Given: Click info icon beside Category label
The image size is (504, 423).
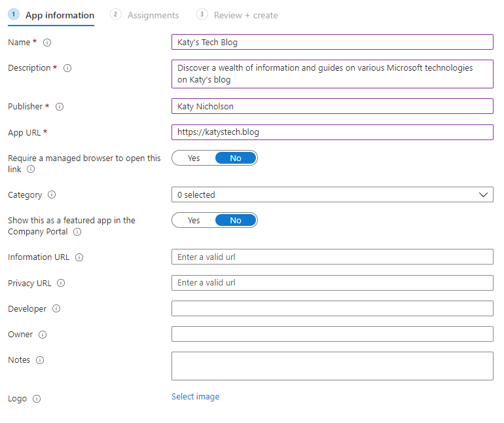Looking at the screenshot, I should pos(52,195).
